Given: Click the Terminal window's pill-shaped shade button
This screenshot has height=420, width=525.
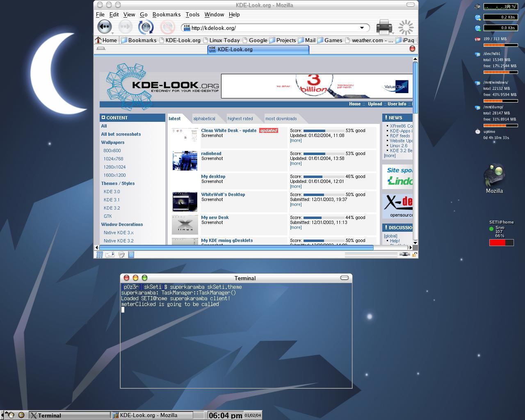Looking at the screenshot, I should tap(345, 278).
